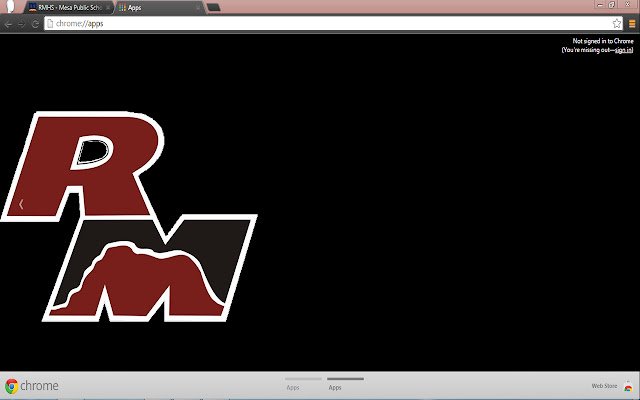Select the second Apps page indicator at bottom

point(345,383)
